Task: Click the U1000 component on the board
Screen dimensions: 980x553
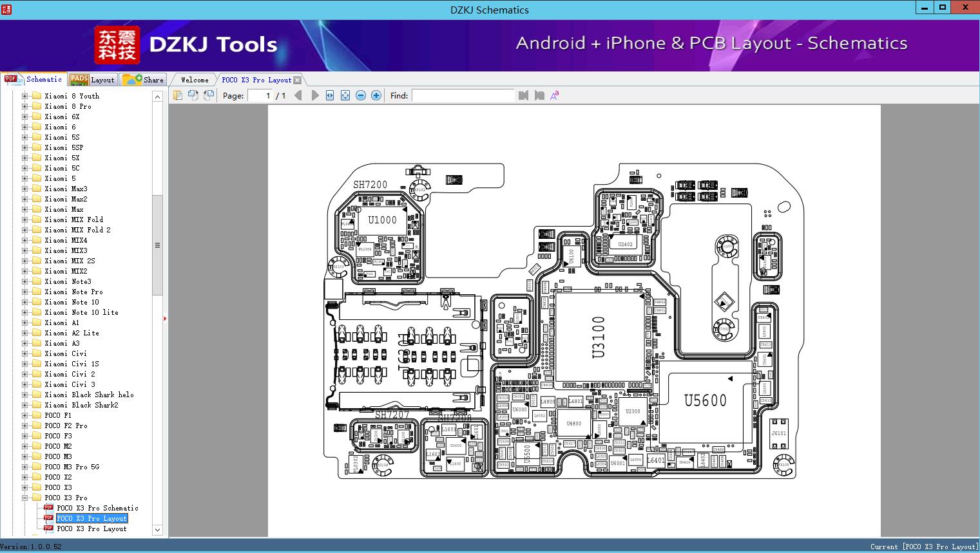Action: point(382,220)
